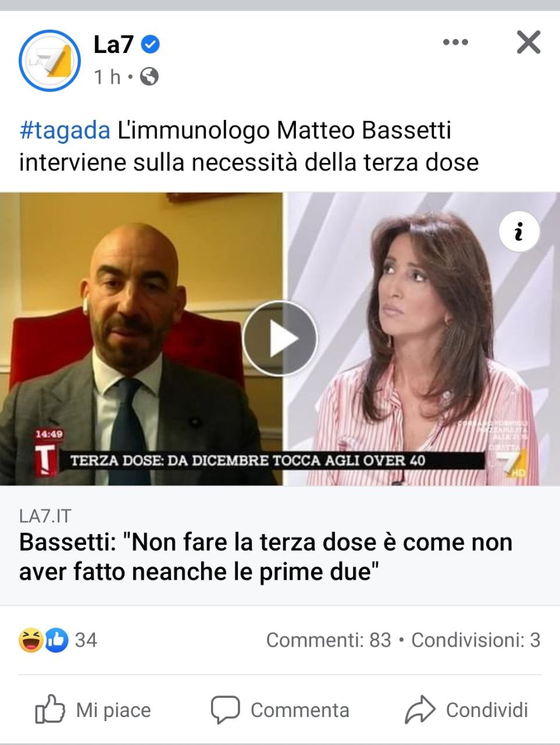Viewport: 560px width, 745px height.
Task: Dismiss the post with the X icon
Action: 529,42
